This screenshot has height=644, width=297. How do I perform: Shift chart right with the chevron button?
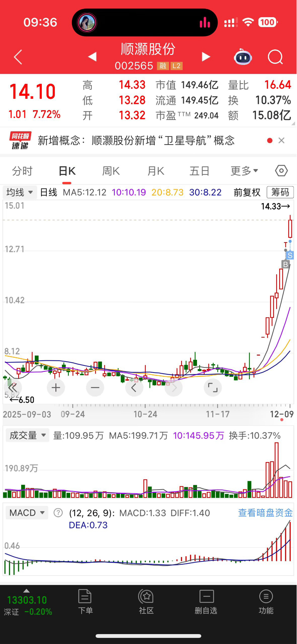click(x=174, y=388)
